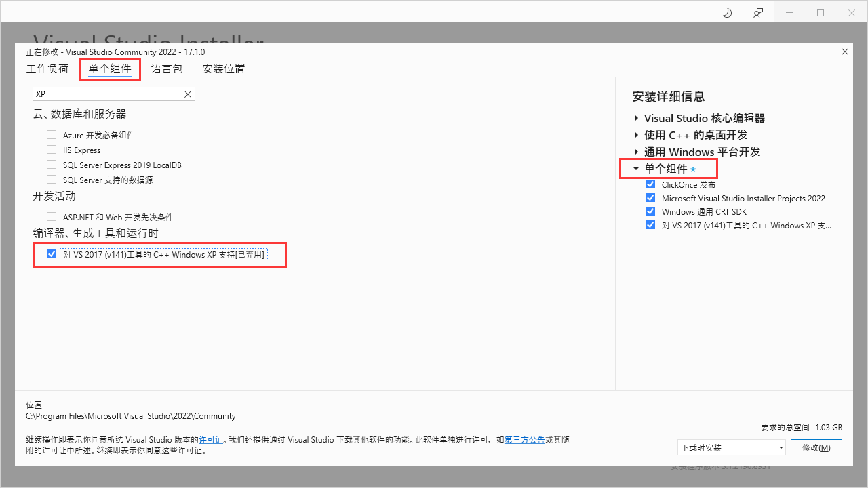The width and height of the screenshot is (868, 488).
Task: Uncheck ClickOnce 发布 in details panel
Action: (x=650, y=184)
